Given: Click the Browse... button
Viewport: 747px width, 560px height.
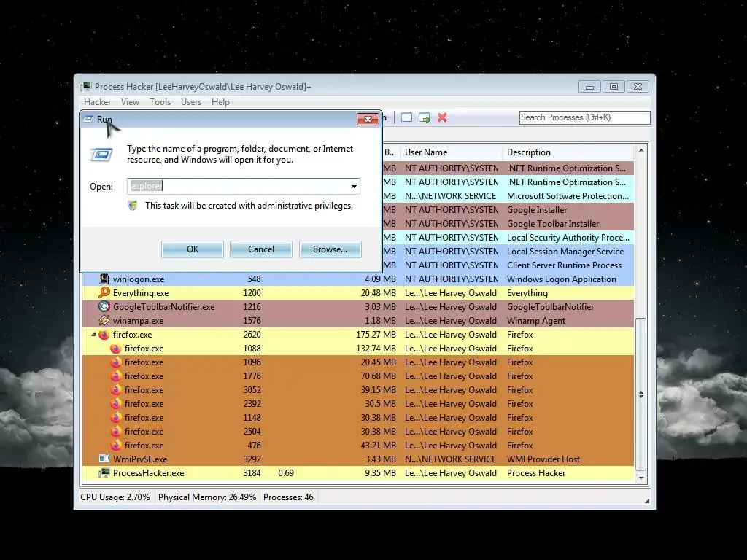Looking at the screenshot, I should 330,249.
